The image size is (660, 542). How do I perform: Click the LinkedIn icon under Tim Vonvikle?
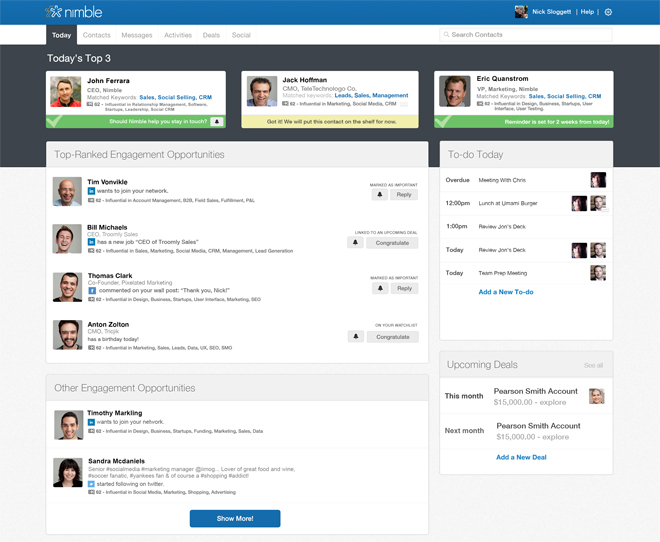click(91, 190)
